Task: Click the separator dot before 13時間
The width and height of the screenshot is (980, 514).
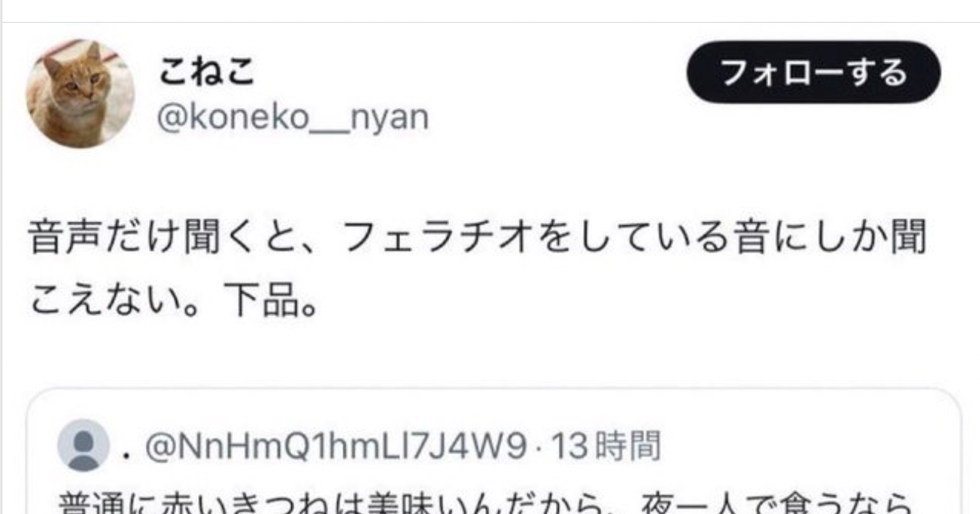Action: point(539,447)
